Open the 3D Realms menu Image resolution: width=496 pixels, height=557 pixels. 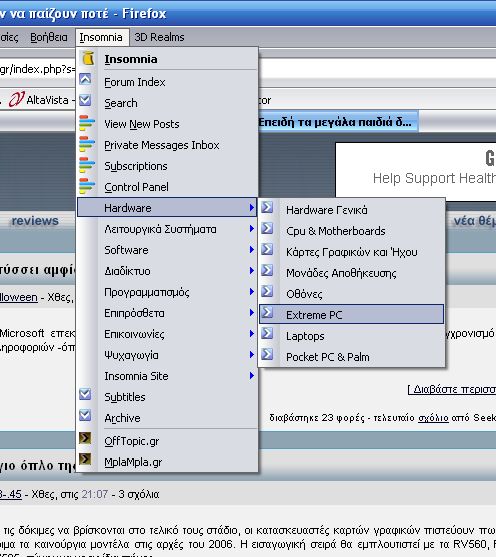pos(159,37)
